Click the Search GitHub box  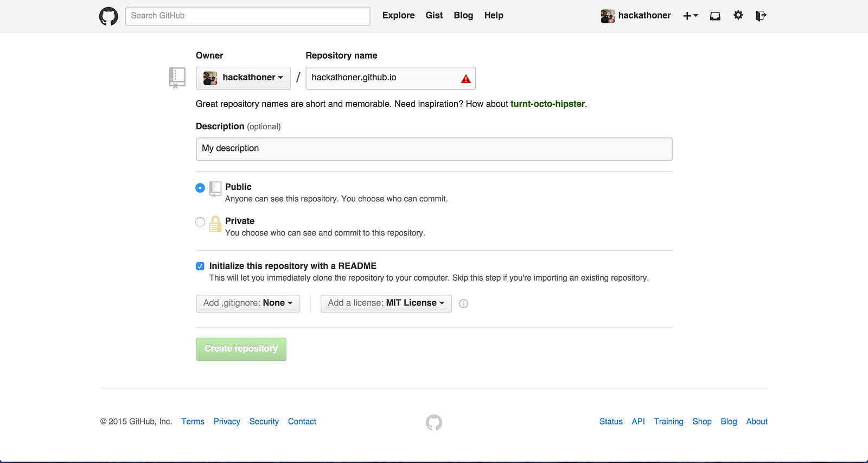(x=247, y=16)
